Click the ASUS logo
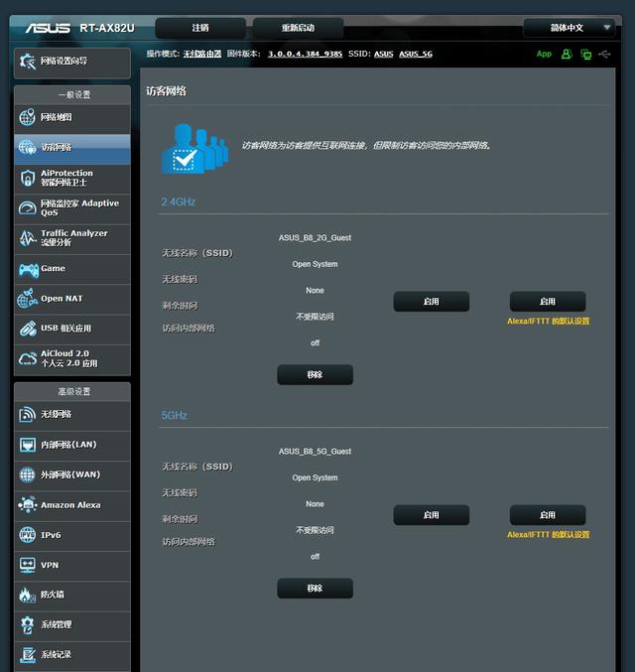This screenshot has height=672, width=635. click(x=48, y=28)
